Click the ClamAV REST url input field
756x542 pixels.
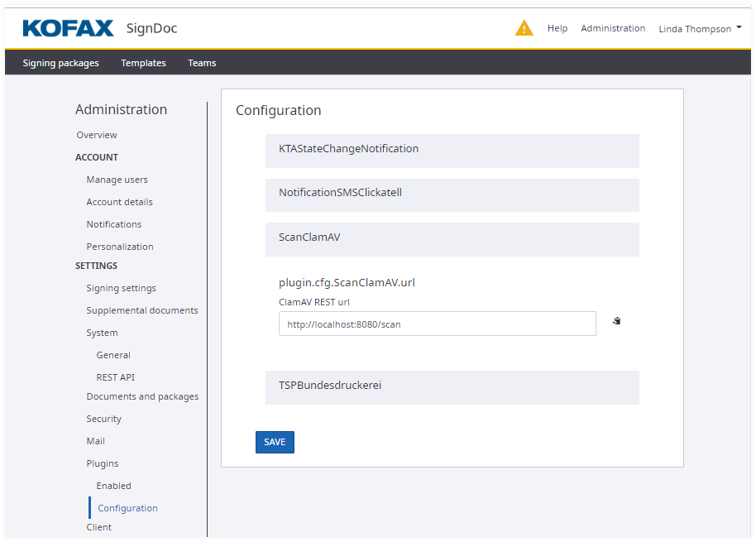pos(437,324)
